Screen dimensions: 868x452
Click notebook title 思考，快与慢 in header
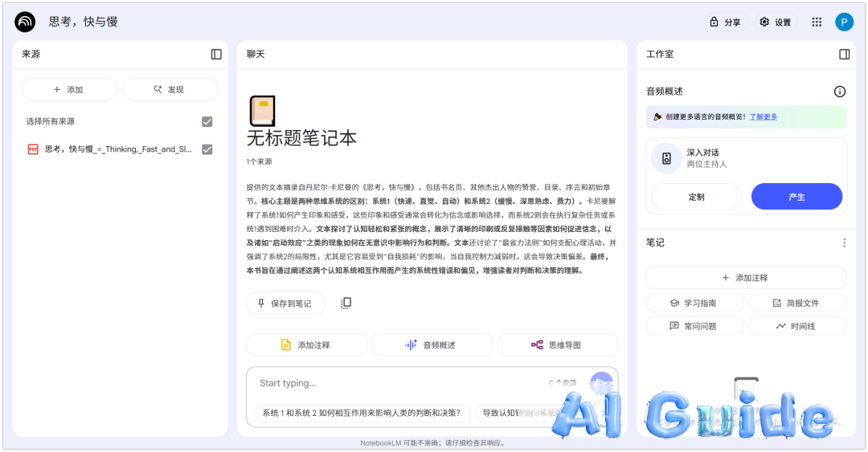83,22
